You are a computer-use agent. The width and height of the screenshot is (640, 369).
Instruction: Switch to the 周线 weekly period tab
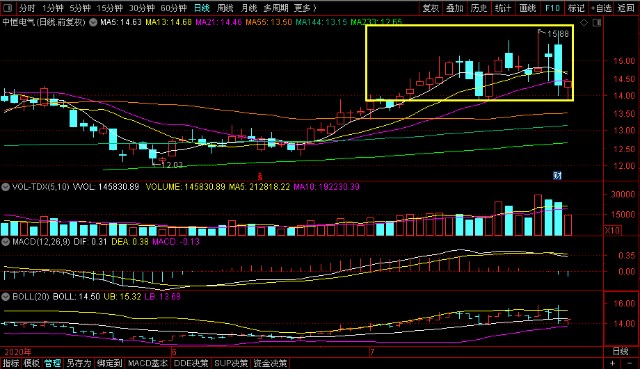pos(225,8)
